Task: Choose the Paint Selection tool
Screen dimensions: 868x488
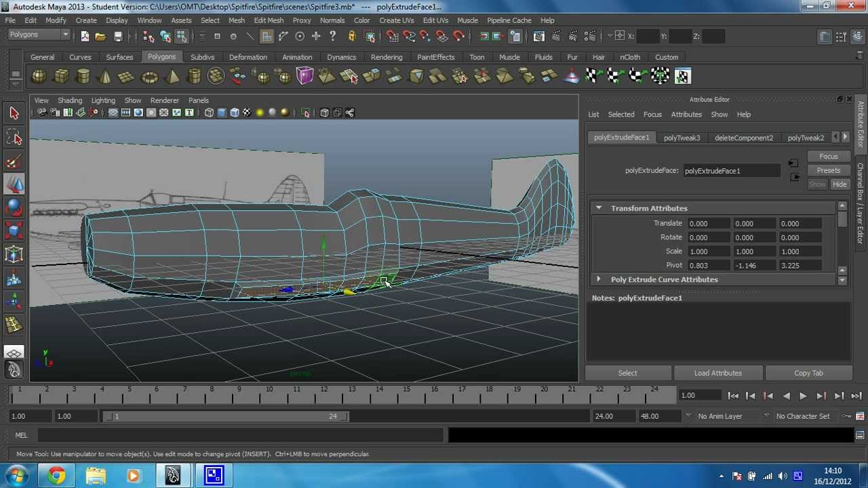Action: (x=14, y=161)
